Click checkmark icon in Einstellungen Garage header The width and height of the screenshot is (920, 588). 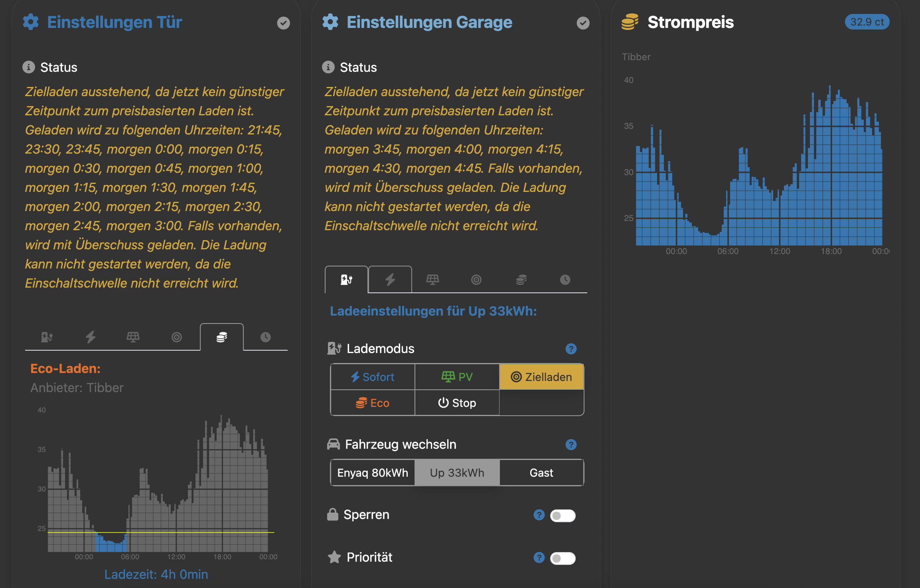(583, 23)
